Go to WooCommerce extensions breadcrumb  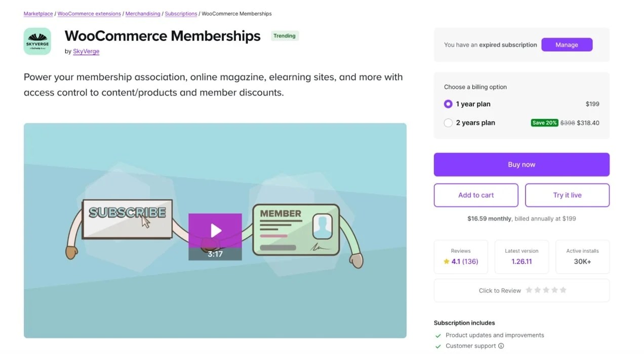(89, 14)
